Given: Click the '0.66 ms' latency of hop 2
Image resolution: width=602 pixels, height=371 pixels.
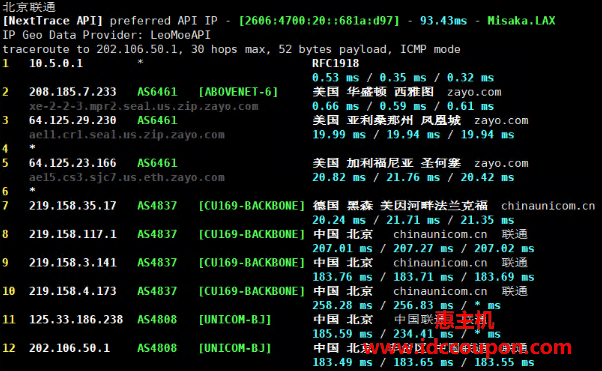Looking at the screenshot, I should tap(336, 106).
